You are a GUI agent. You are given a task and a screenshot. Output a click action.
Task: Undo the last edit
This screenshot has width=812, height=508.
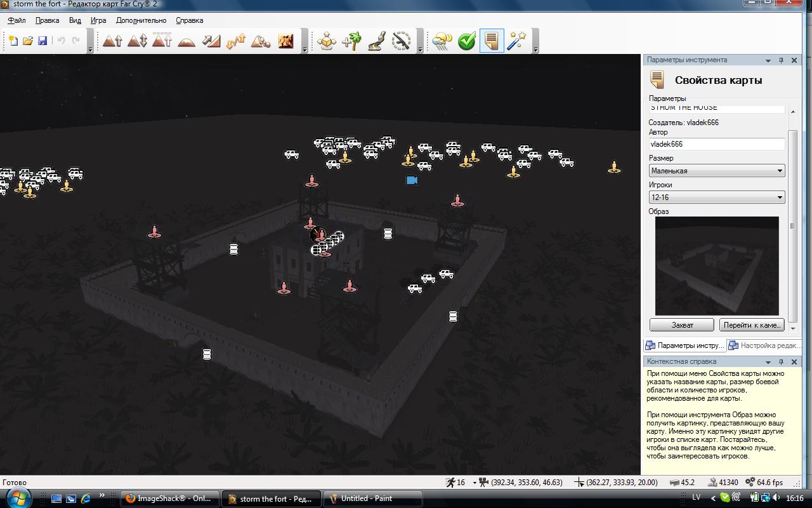(62, 41)
